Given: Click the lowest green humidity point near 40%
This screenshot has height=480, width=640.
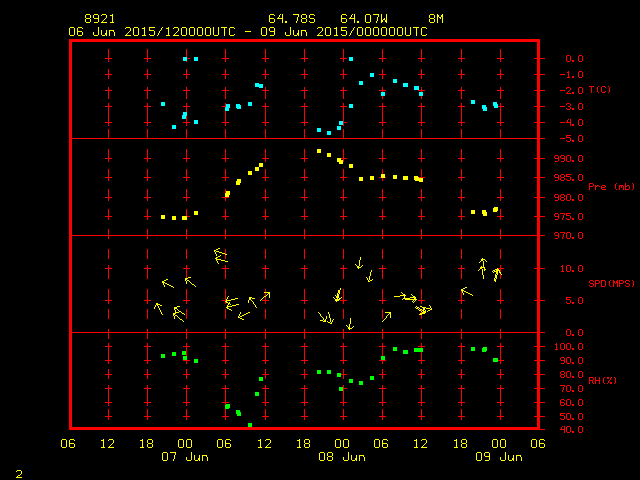Looking at the screenshot, I should pyautogui.click(x=250, y=425).
